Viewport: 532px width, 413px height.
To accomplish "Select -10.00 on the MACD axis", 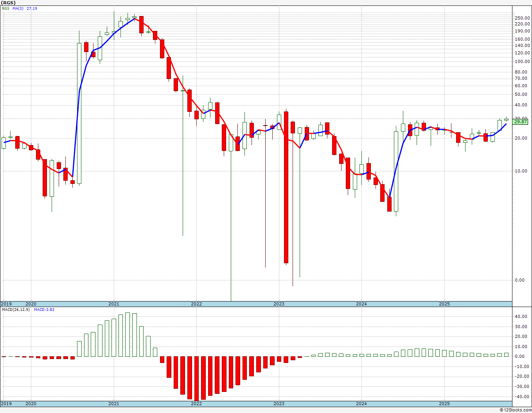I will 523,366.
